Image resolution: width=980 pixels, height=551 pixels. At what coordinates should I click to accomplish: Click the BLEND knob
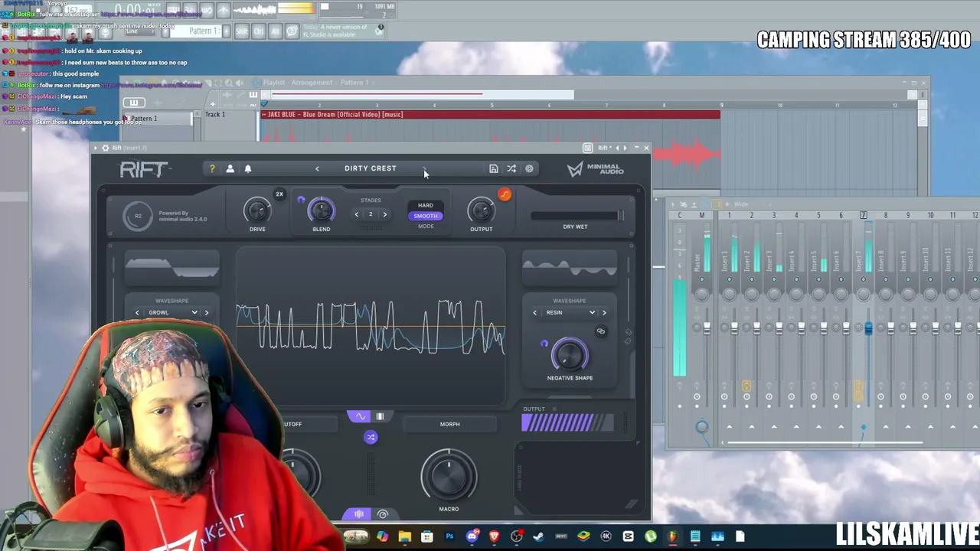(x=322, y=210)
